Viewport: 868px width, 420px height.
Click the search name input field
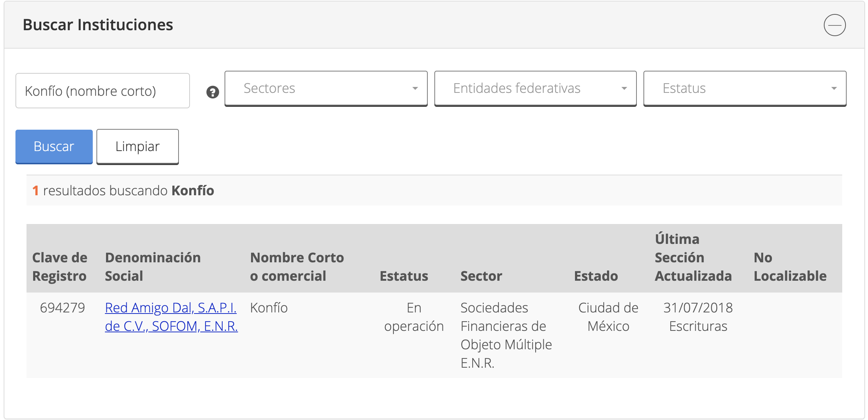coord(102,90)
